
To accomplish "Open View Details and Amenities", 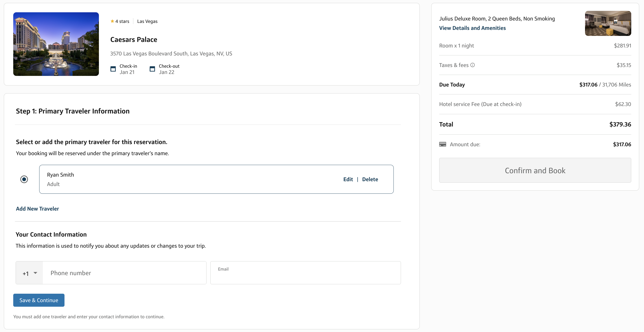I will pos(472,28).
